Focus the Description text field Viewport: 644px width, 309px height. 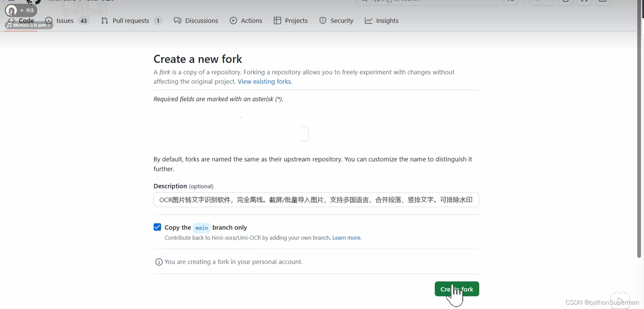pos(316,200)
